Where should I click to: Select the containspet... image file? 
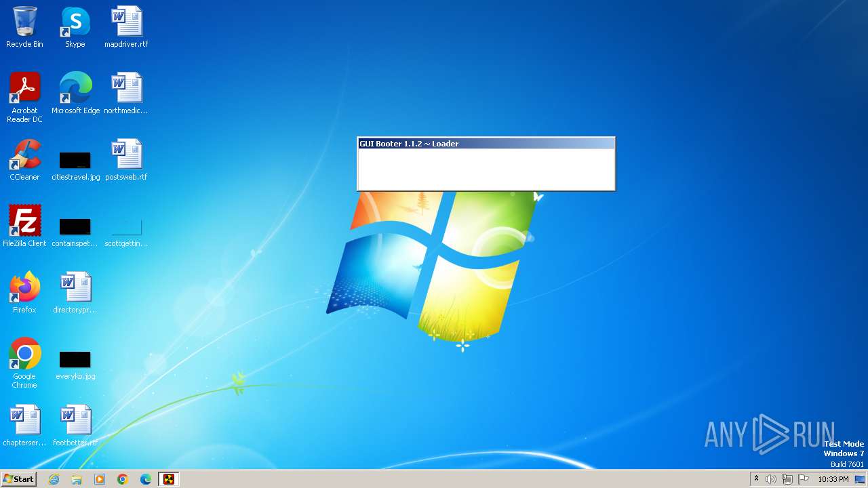[x=75, y=232]
